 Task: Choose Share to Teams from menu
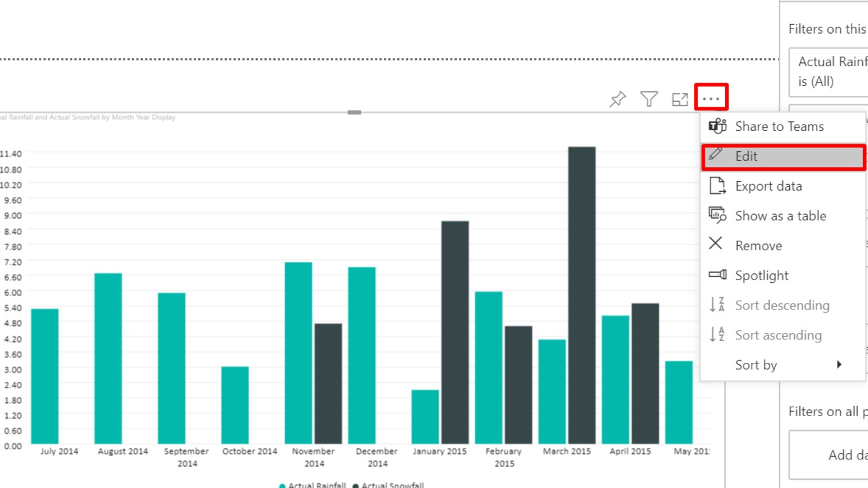point(783,126)
